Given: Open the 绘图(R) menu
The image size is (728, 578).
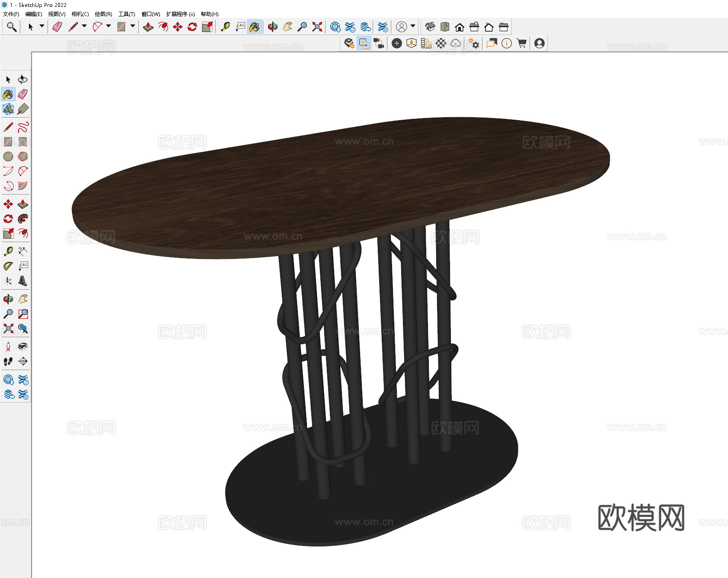Looking at the screenshot, I should 103,14.
